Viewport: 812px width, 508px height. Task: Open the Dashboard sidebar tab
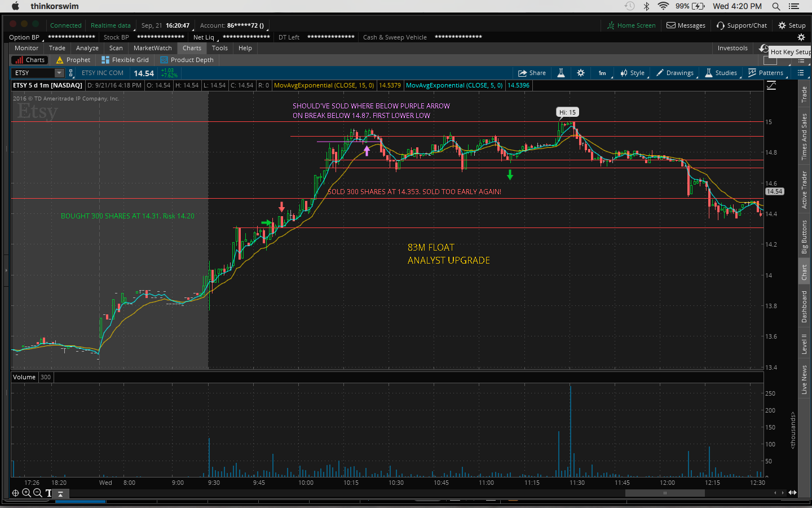pos(804,306)
